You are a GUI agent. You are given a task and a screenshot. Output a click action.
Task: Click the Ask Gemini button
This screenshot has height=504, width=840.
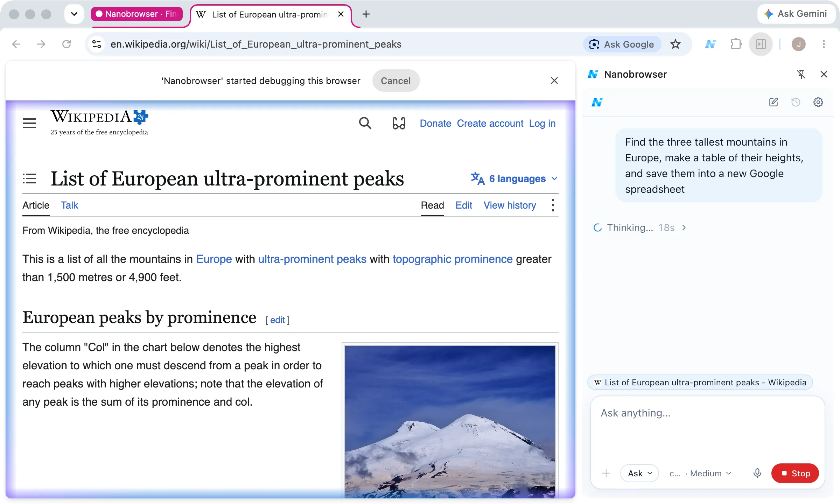point(796,14)
